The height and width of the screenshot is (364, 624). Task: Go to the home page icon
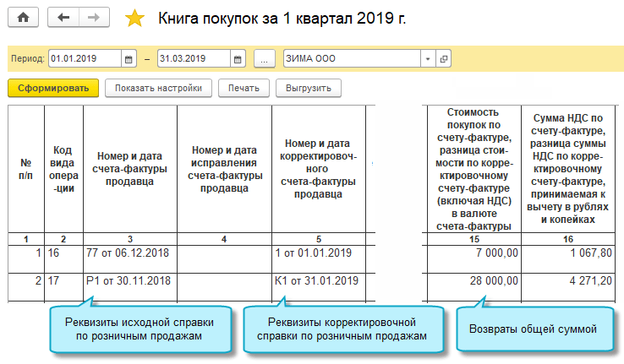tap(23, 18)
